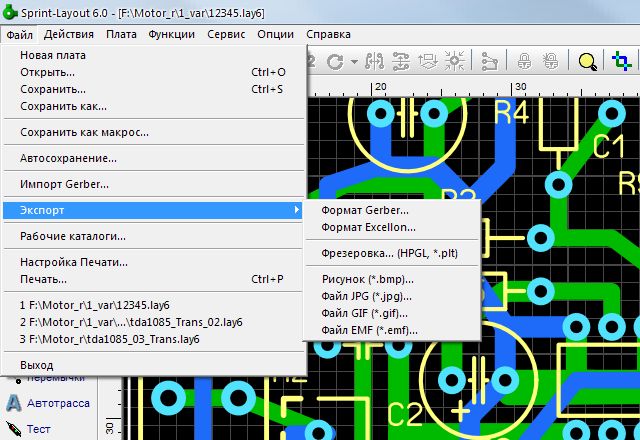Open the Файл menu
Screen dimensions: 640x440
[x=19, y=35]
